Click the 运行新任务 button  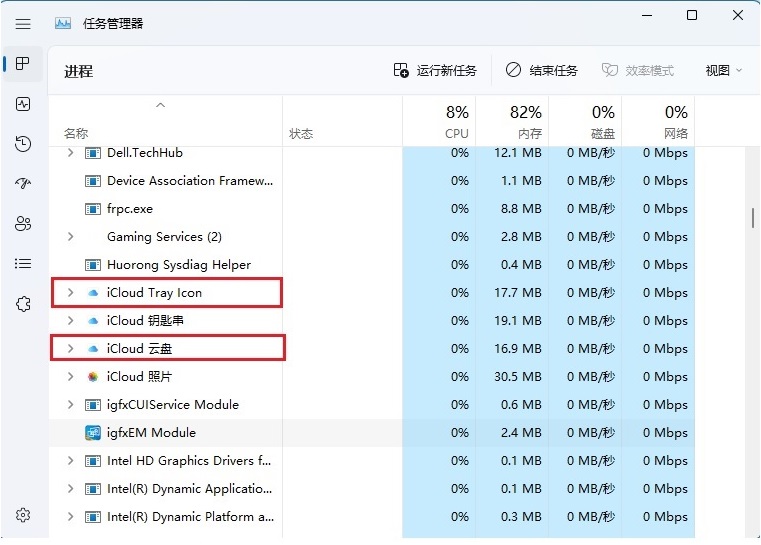(x=435, y=71)
